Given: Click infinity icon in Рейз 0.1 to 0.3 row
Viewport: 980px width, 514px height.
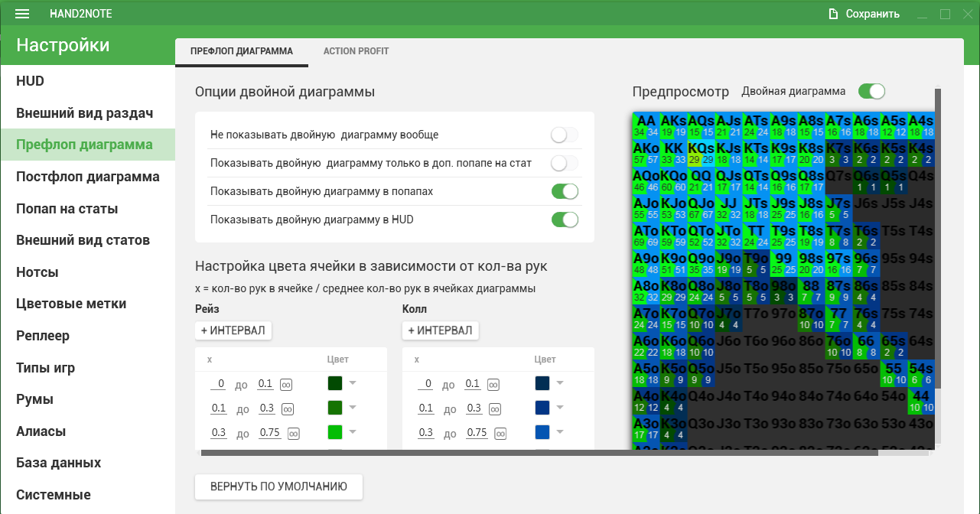Looking at the screenshot, I should click(x=286, y=408).
